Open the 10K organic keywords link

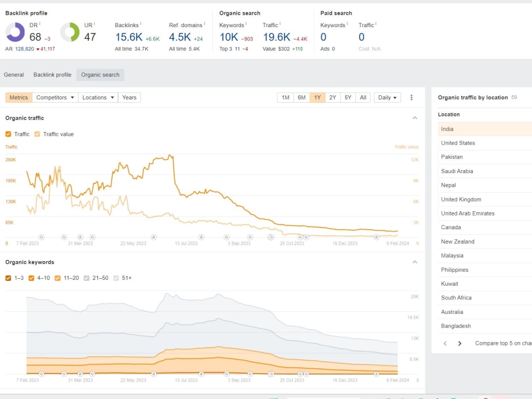[229, 37]
